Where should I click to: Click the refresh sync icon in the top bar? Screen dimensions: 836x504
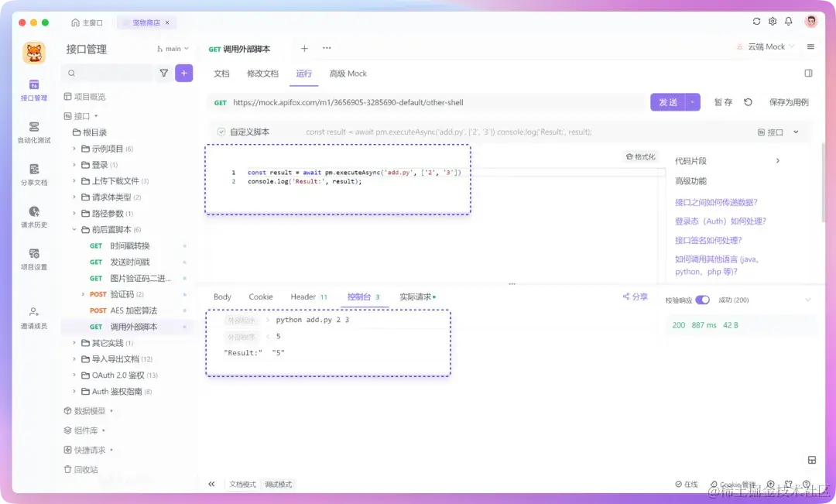click(x=756, y=22)
